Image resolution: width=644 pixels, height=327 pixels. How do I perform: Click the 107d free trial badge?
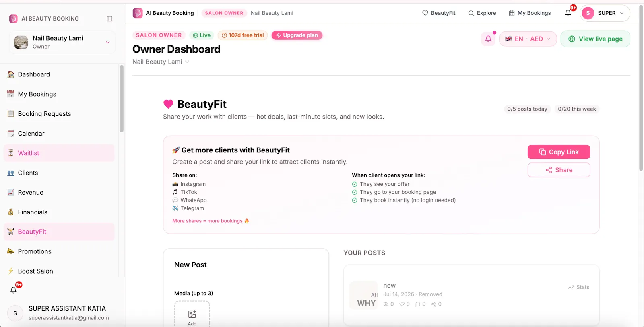pos(243,35)
